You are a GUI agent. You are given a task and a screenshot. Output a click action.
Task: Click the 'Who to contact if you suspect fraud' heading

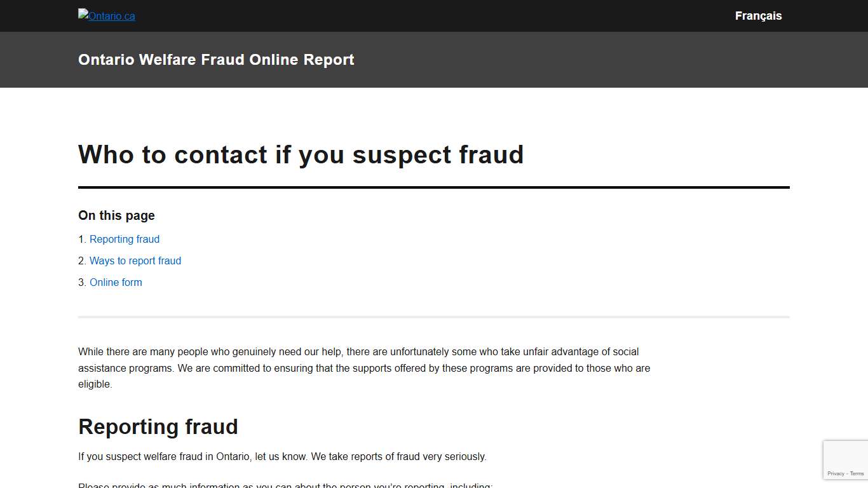pos(301,154)
